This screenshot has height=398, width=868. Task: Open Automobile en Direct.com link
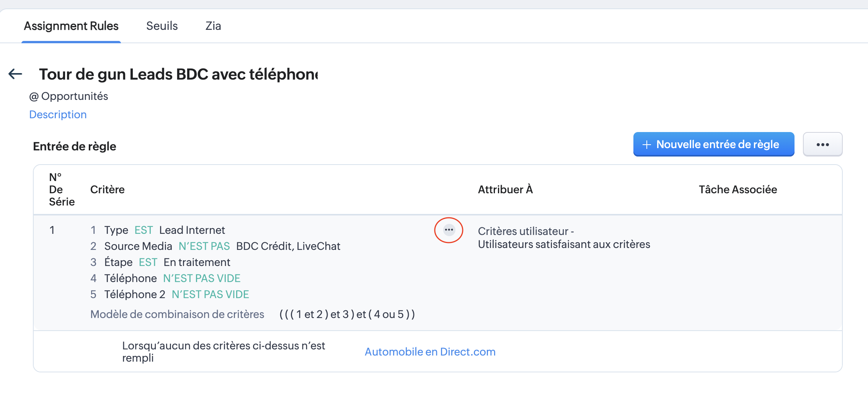coord(430,352)
